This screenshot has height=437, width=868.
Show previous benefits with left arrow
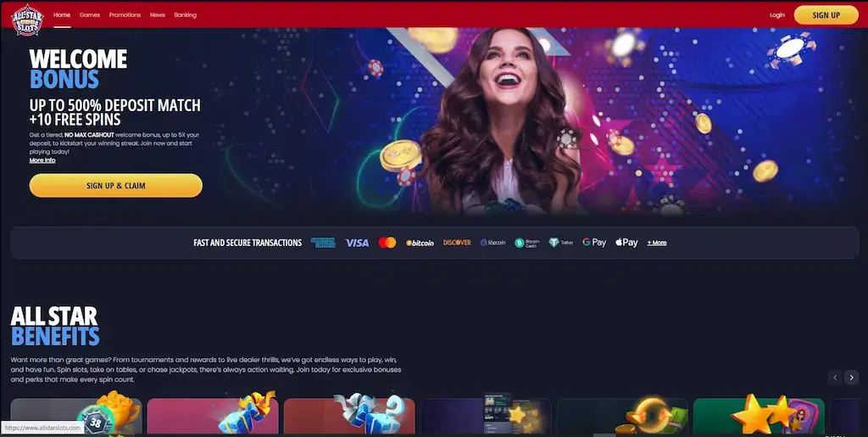(835, 378)
